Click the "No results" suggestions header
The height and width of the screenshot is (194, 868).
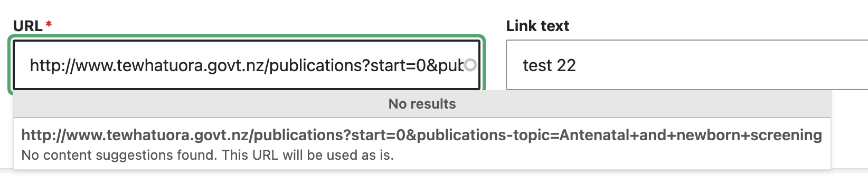click(422, 104)
